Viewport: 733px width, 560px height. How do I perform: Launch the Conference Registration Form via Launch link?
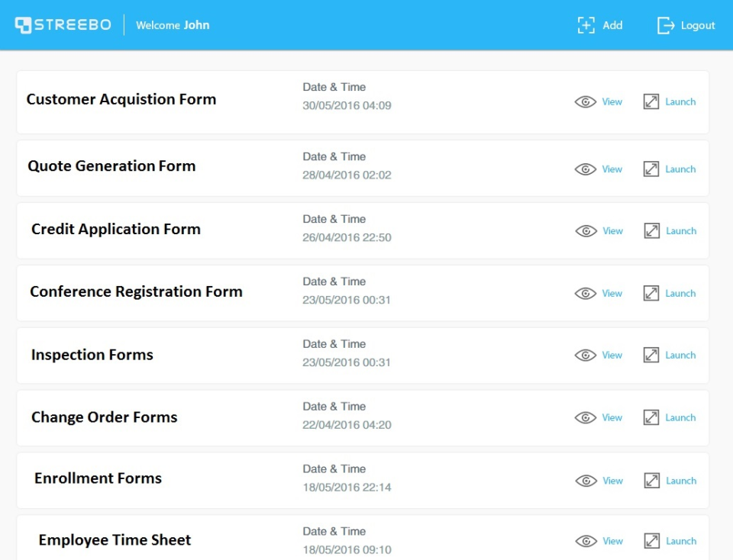point(680,293)
